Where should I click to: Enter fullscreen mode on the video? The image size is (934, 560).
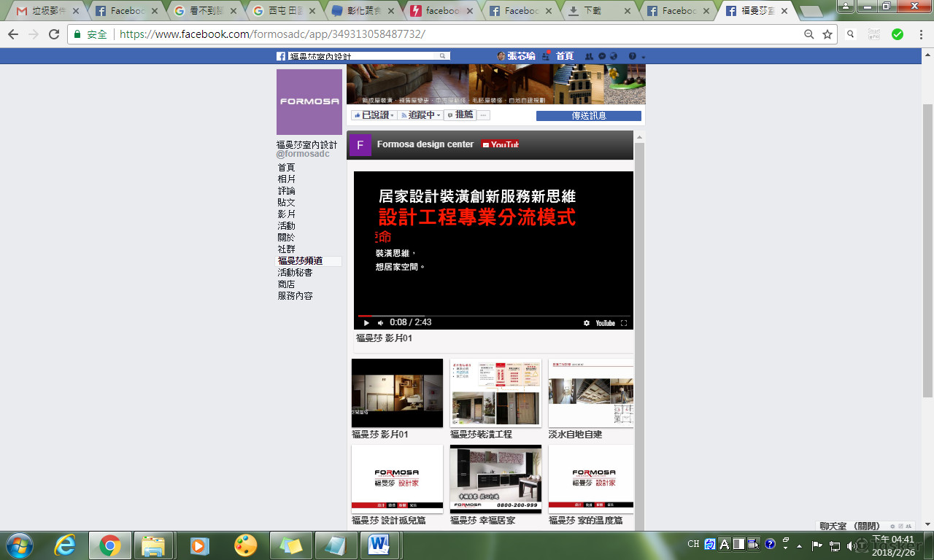[x=624, y=323]
